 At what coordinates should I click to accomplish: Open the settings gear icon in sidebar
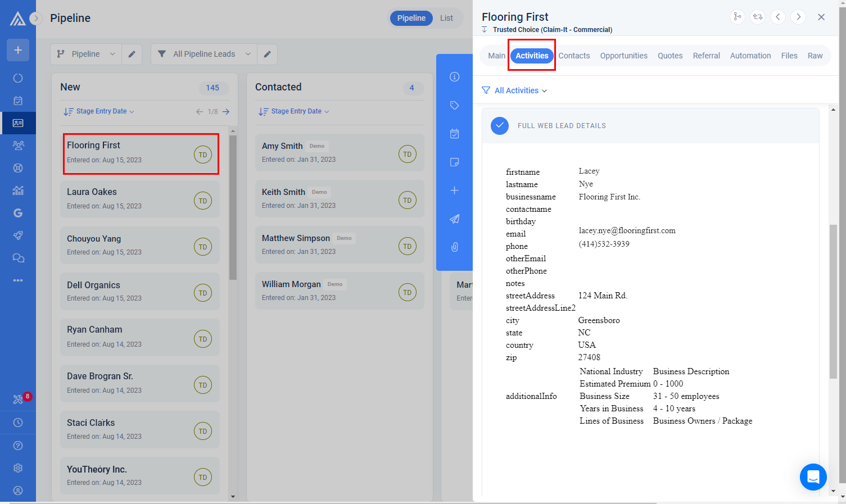tap(18, 468)
